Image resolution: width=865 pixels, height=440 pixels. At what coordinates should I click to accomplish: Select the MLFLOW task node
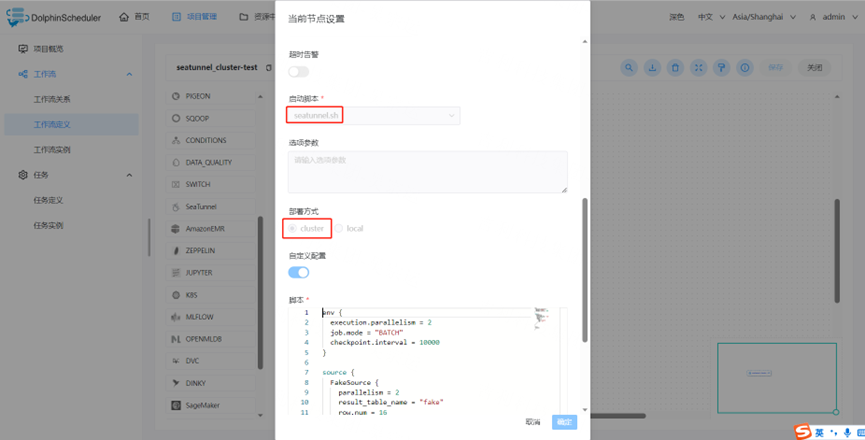[x=210, y=317]
